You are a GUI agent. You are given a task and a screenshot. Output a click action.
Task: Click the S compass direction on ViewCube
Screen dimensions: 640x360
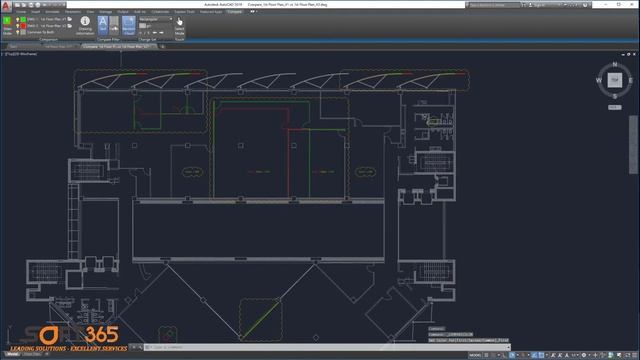[x=615, y=96]
